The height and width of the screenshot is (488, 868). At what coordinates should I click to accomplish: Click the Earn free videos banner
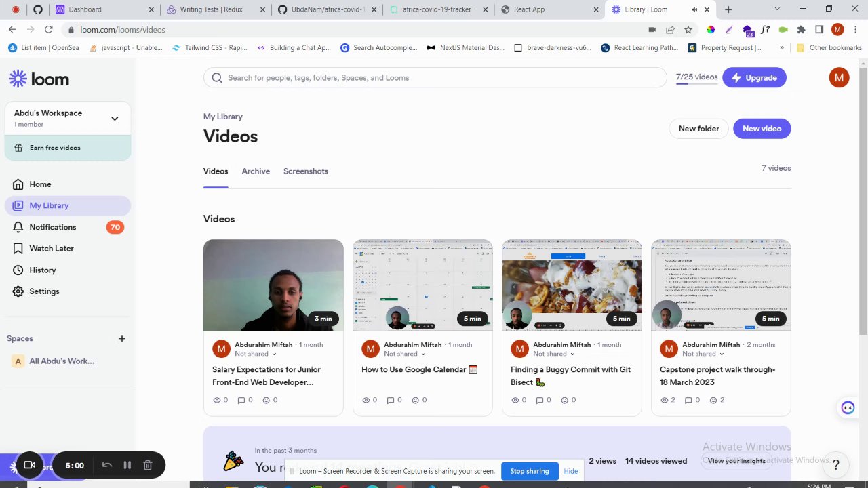(68, 148)
